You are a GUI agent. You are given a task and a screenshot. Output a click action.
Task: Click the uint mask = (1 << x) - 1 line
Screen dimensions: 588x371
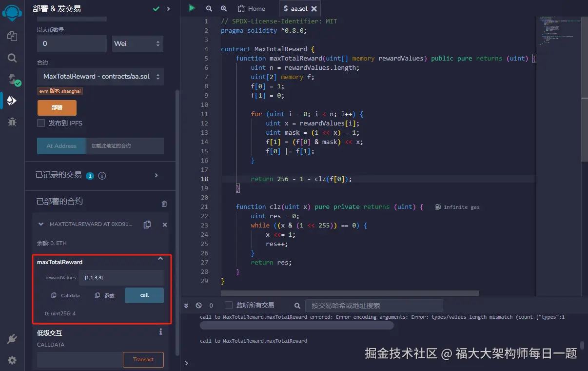[313, 133]
